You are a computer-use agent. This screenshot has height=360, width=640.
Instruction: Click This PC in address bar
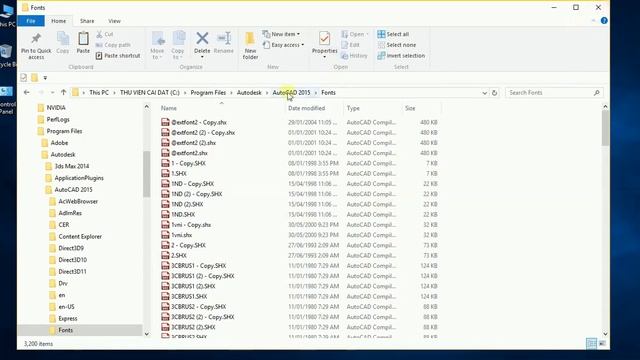[99, 93]
